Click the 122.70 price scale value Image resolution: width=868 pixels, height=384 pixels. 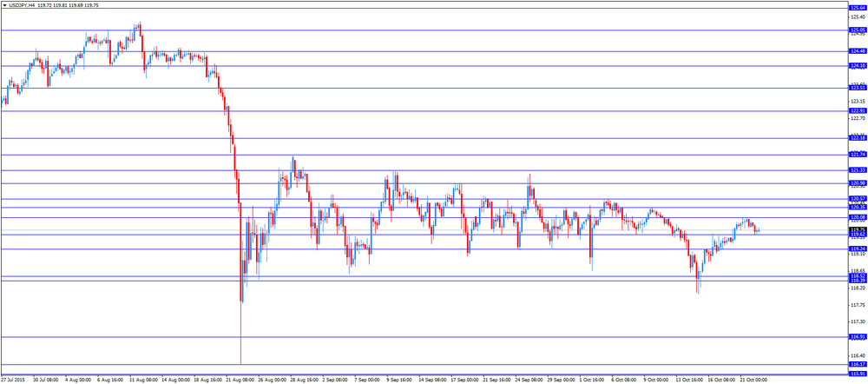click(857, 118)
